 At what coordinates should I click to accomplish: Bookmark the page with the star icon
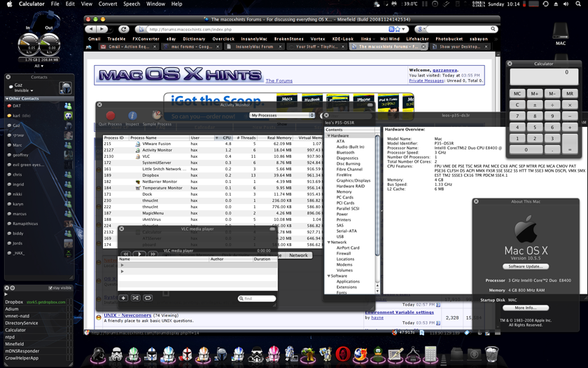click(397, 29)
